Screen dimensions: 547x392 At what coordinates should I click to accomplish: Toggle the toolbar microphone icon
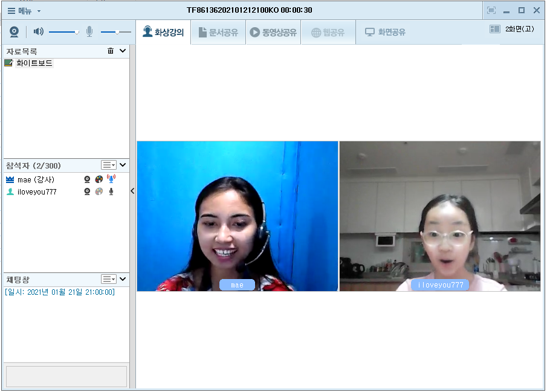click(x=89, y=32)
